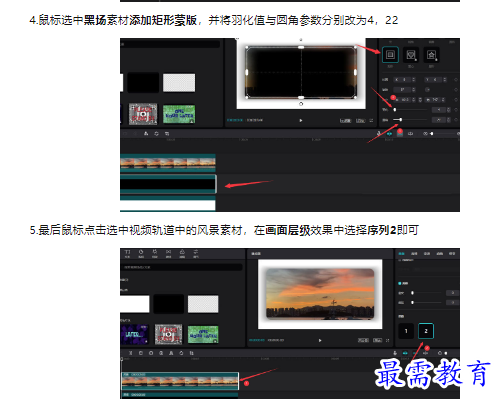Click the step 5 heading text '画面层级'
The image size is (499, 405).
point(287,230)
